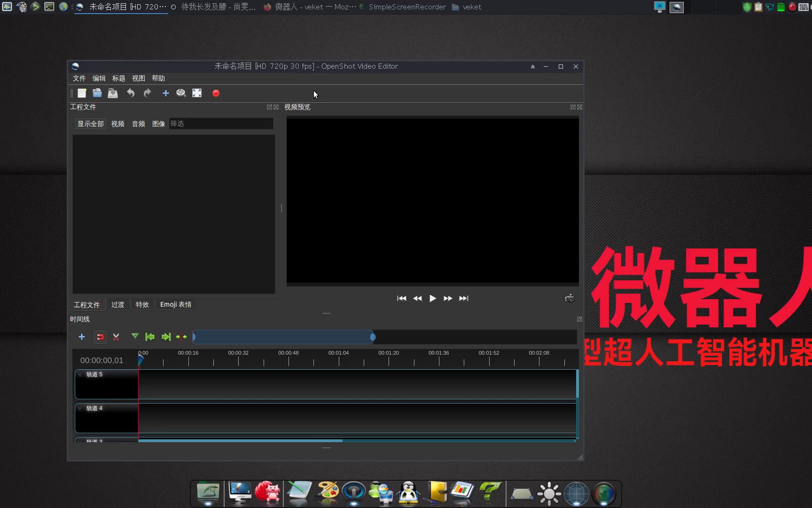Close the 工程文件 panel

[276, 107]
